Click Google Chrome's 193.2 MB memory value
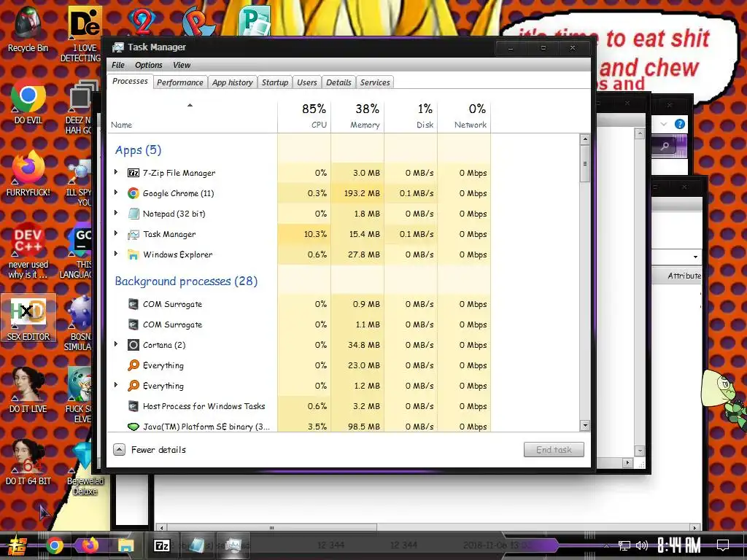The image size is (747, 560). (362, 193)
